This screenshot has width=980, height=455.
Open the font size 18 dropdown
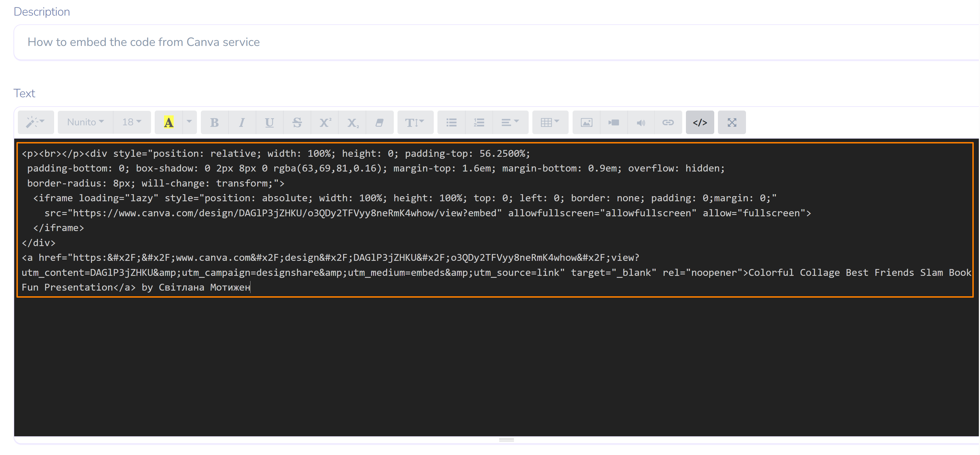[x=132, y=122]
